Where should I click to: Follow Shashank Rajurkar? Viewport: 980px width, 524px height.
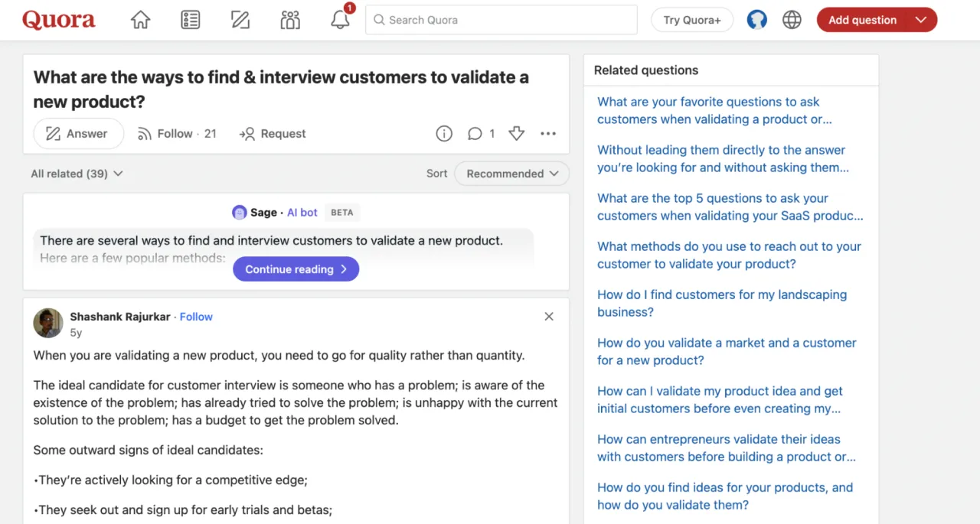tap(196, 317)
